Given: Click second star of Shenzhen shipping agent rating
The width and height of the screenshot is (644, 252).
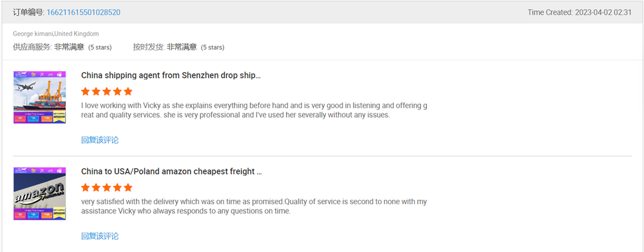Looking at the screenshot, I should [96, 92].
